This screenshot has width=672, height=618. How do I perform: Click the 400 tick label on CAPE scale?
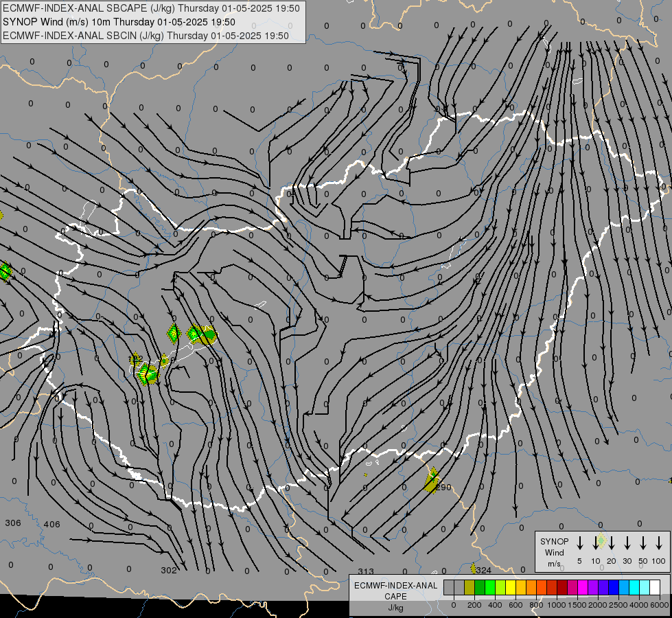495,605
